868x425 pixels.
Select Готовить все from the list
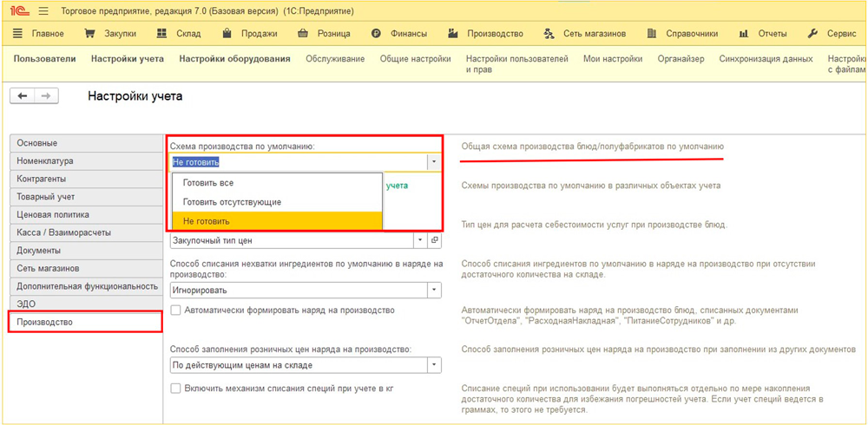point(208,183)
